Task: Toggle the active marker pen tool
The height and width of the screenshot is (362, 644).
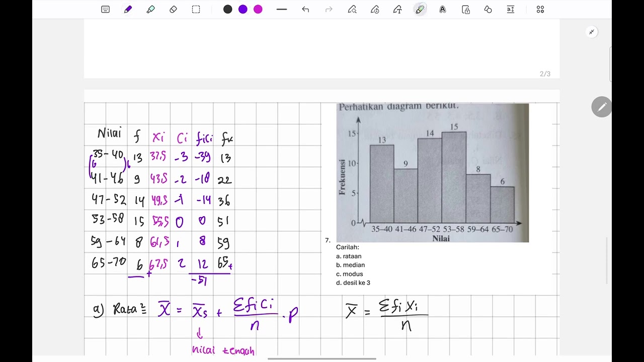Action: [x=420, y=10]
